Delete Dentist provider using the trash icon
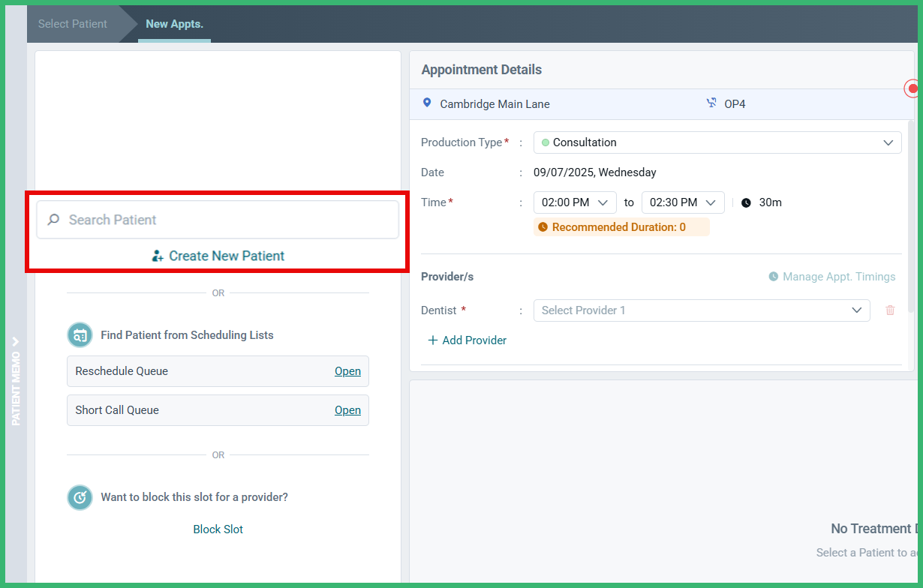Screen dimensions: 923x588 pyautogui.click(x=890, y=310)
